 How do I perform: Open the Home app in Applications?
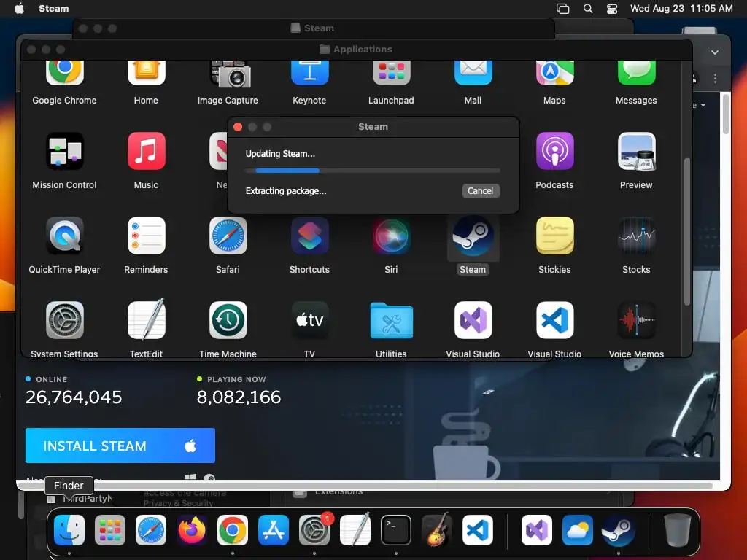(x=146, y=72)
